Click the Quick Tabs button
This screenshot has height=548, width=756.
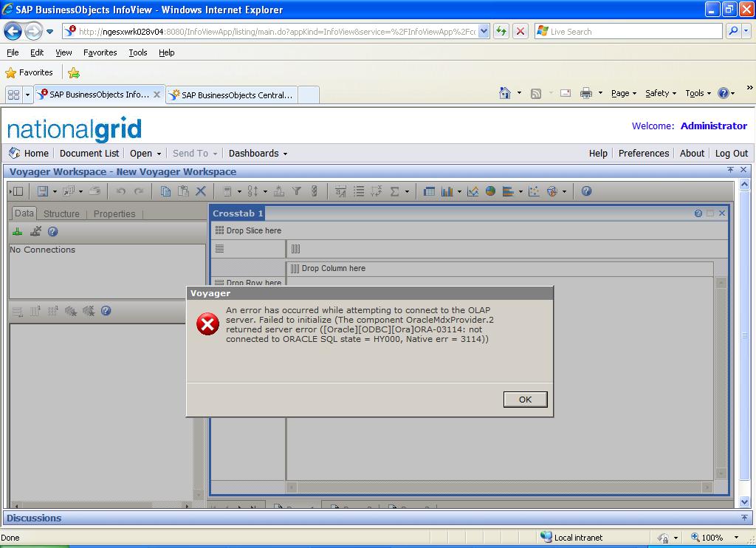pyautogui.click(x=13, y=95)
